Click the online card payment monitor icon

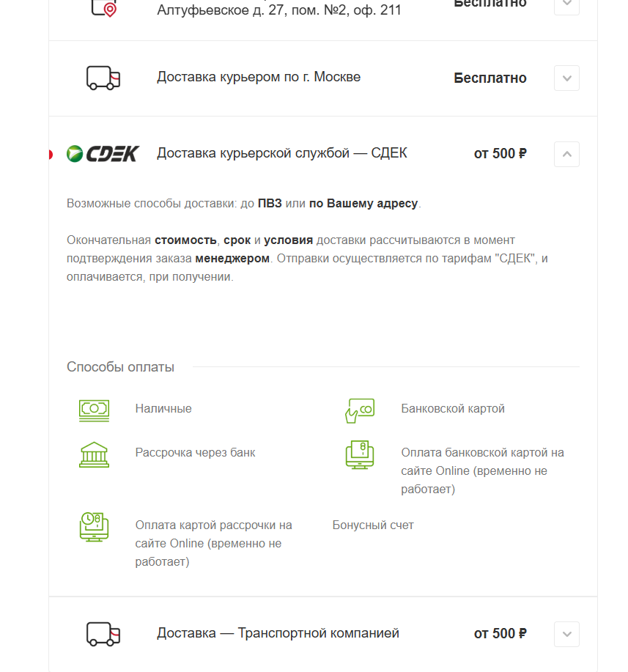[x=360, y=454]
